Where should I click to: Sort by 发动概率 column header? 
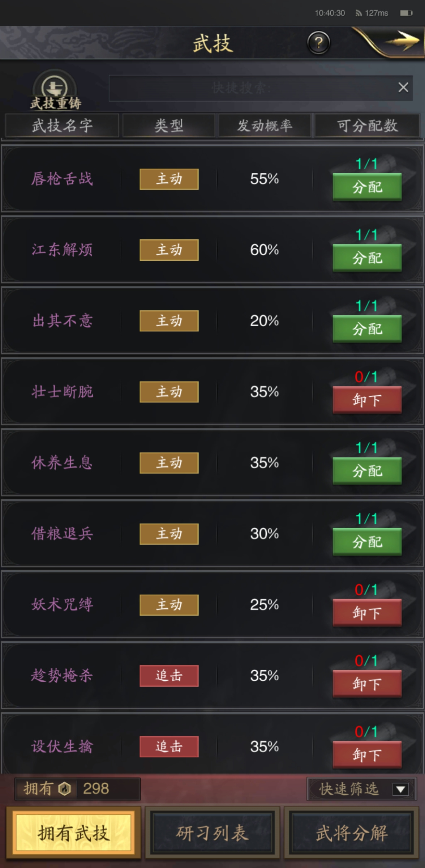pos(265,125)
